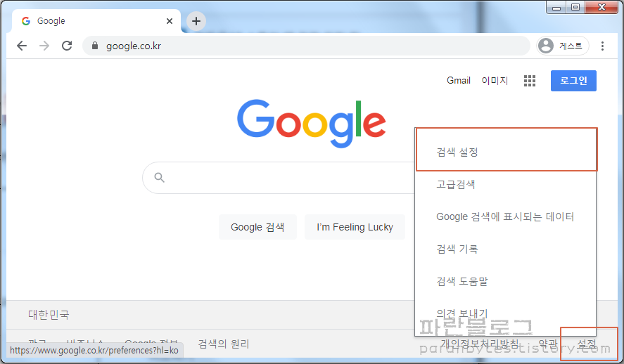Go back using the browser back arrow

(22, 46)
